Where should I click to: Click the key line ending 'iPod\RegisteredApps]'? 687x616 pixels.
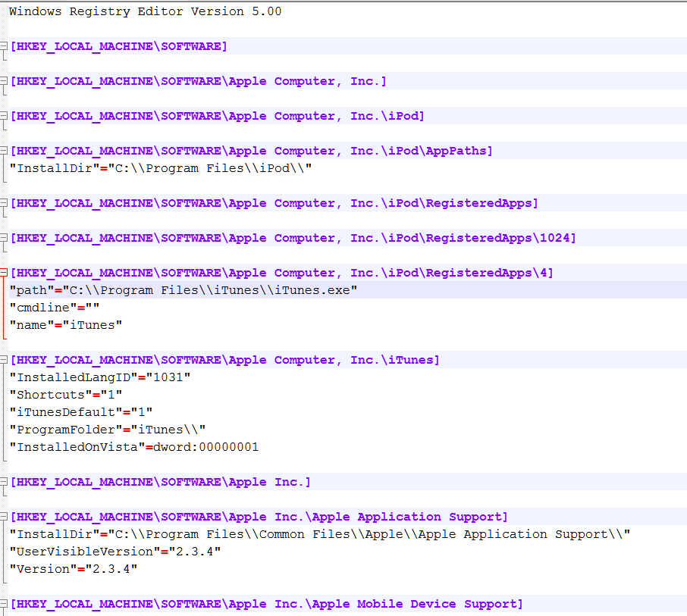pos(274,203)
